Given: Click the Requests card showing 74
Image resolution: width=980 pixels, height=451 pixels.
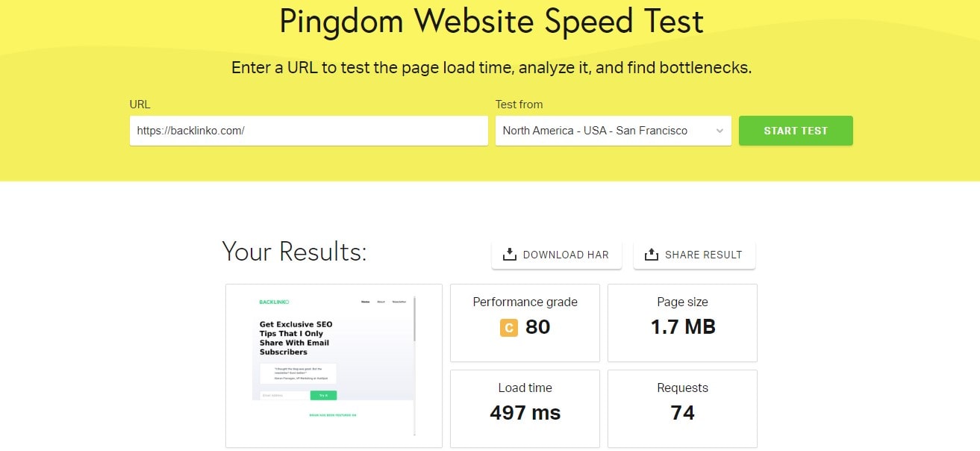Looking at the screenshot, I should (x=682, y=408).
